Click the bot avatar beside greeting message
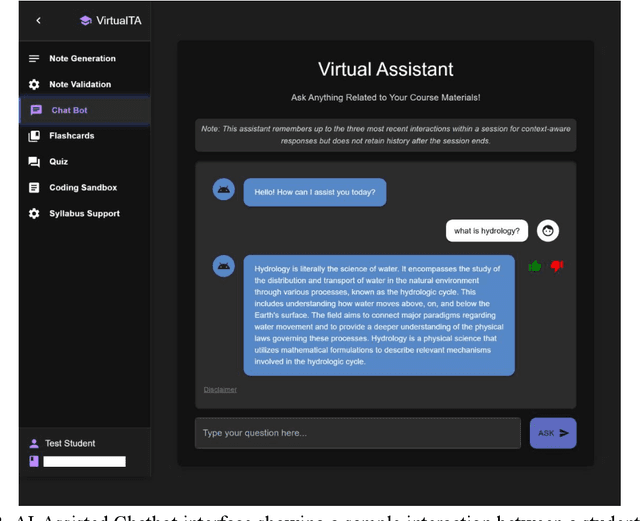 pyautogui.click(x=224, y=189)
